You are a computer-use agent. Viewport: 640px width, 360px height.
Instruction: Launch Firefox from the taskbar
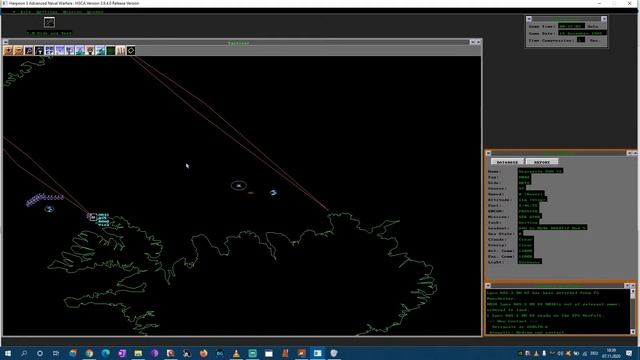click(203, 353)
